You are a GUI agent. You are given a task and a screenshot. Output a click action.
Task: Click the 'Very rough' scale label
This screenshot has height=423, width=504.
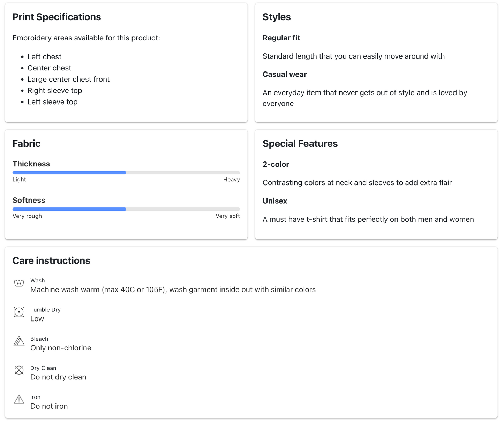pyautogui.click(x=27, y=216)
